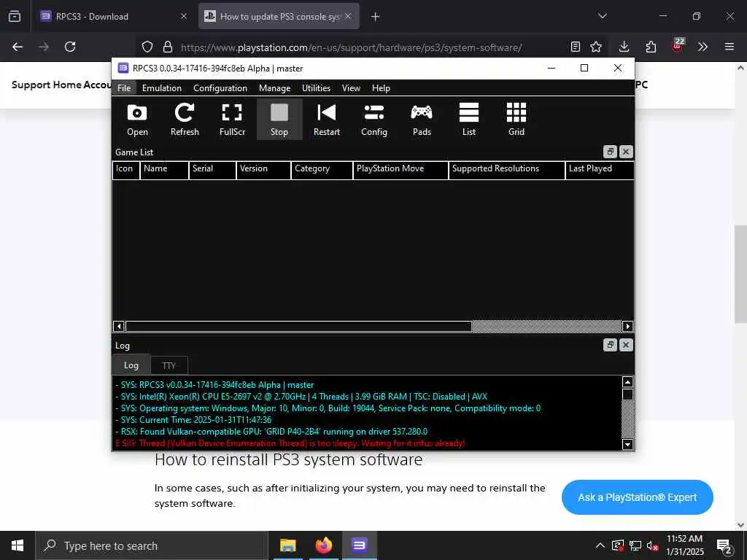This screenshot has width=747, height=560.
Task: Open Firefox application hamburger menu
Action: click(x=729, y=47)
